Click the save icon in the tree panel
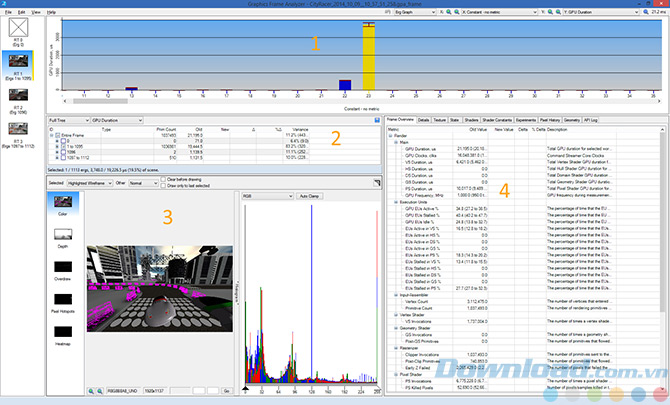 point(376,120)
